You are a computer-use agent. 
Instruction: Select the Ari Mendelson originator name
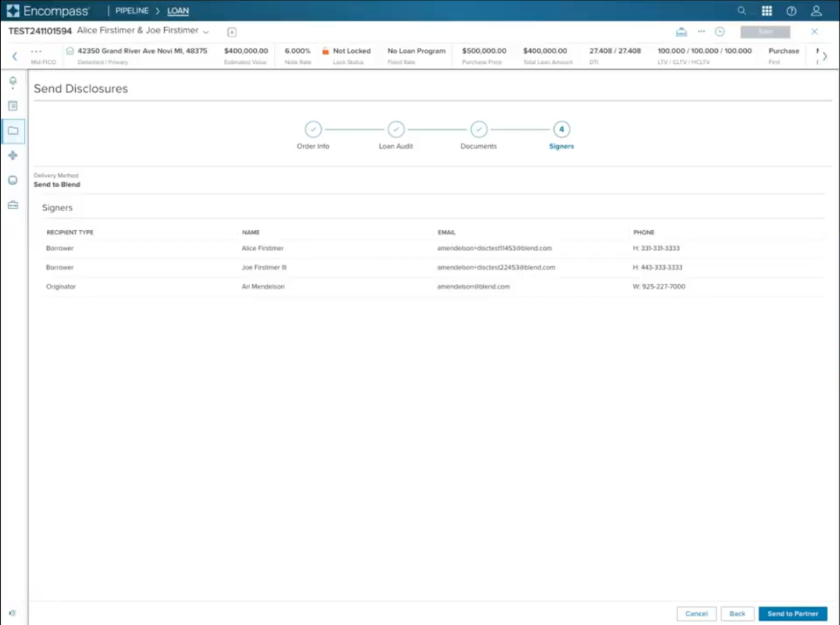click(x=263, y=287)
